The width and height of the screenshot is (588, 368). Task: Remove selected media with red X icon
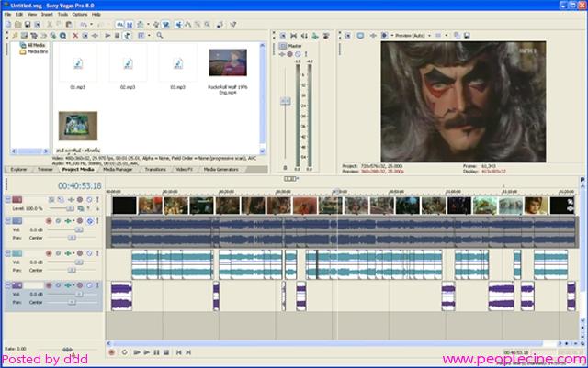click(75, 36)
